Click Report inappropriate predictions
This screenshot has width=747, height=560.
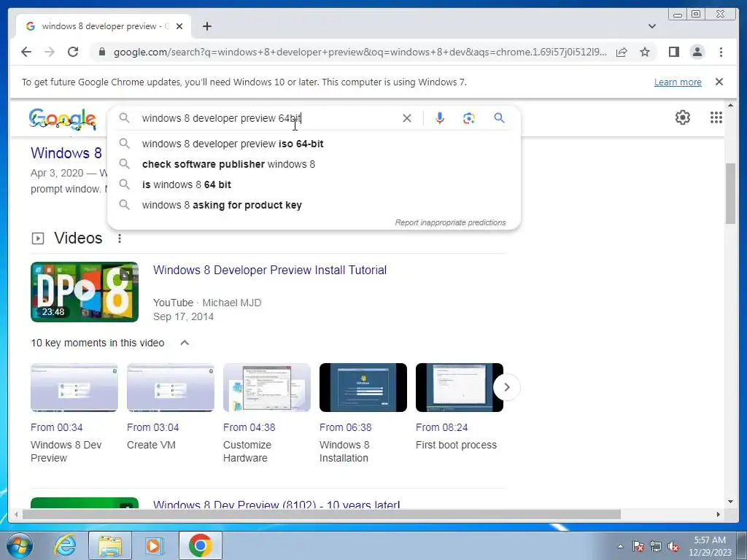pos(450,222)
